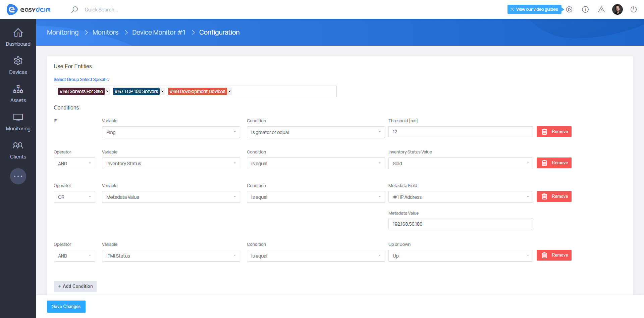Remove the IPMI Status condition row
Image resolution: width=644 pixels, height=318 pixels.
[554, 255]
